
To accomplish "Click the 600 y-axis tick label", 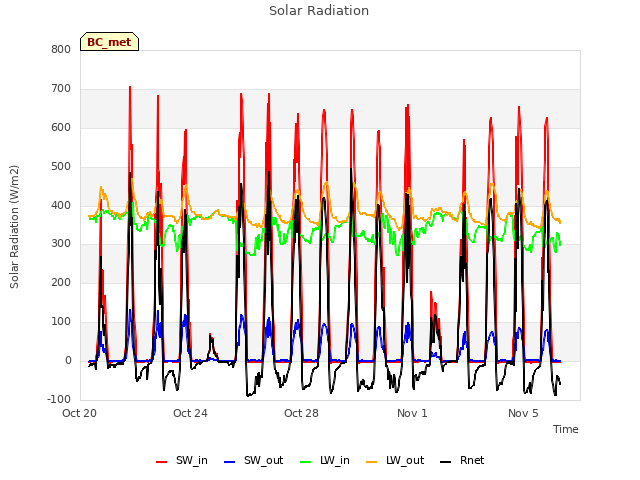I will point(61,127).
